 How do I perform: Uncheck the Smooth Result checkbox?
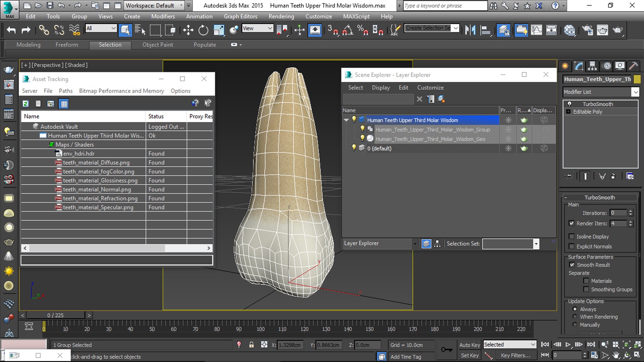click(x=572, y=265)
